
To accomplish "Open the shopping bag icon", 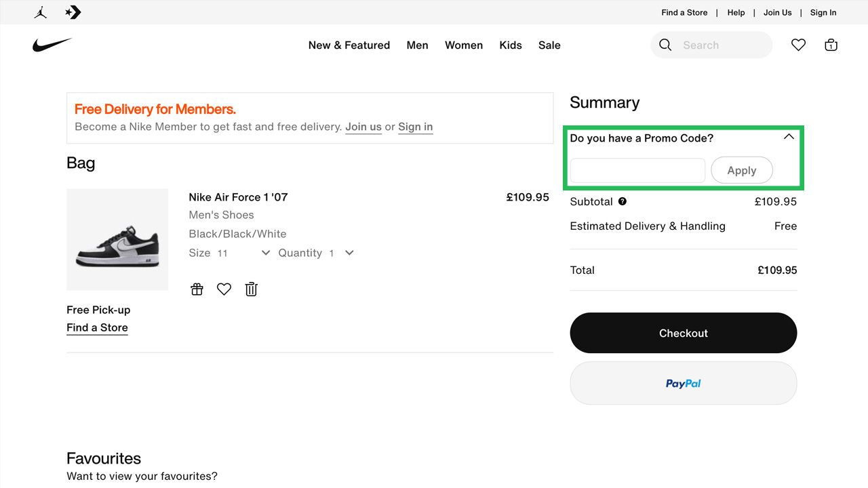I will (x=831, y=44).
